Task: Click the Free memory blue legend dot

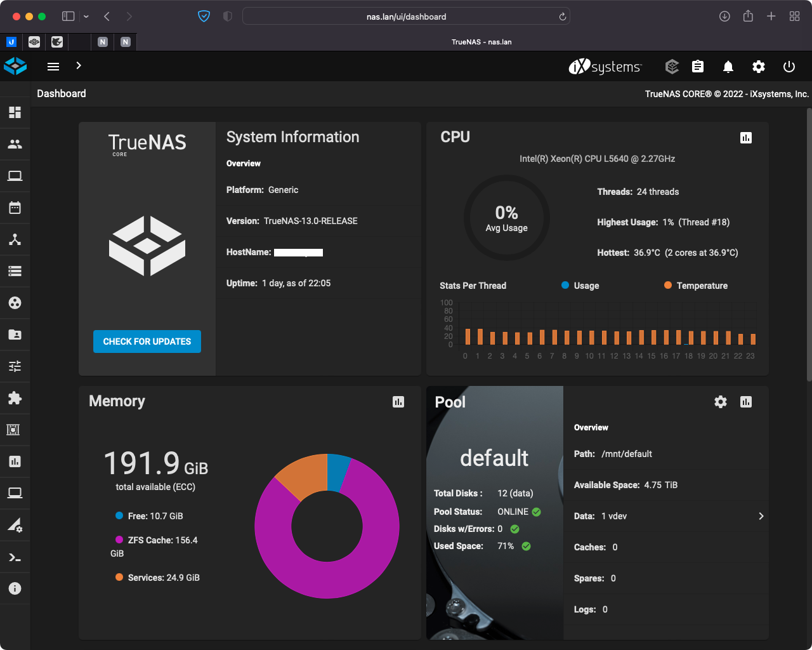Action: [x=119, y=515]
